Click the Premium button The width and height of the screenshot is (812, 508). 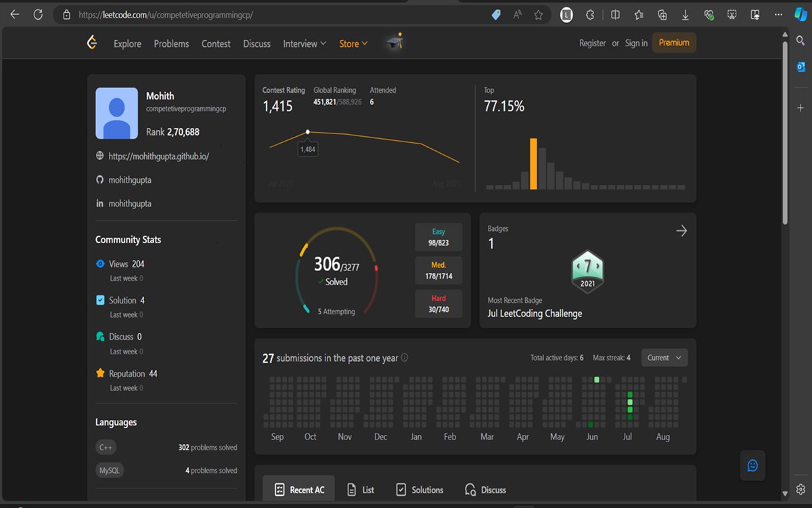[674, 42]
